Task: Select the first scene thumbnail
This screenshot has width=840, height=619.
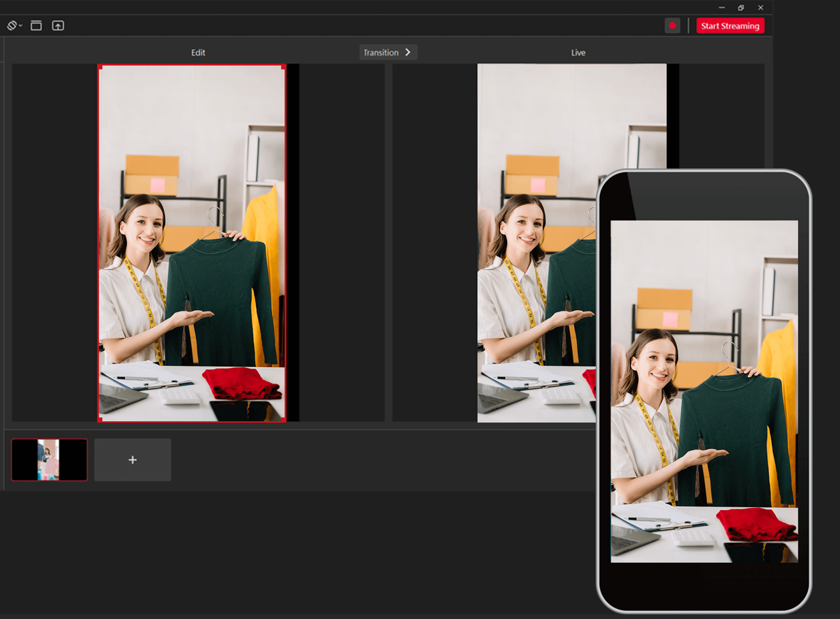Action: click(49, 459)
